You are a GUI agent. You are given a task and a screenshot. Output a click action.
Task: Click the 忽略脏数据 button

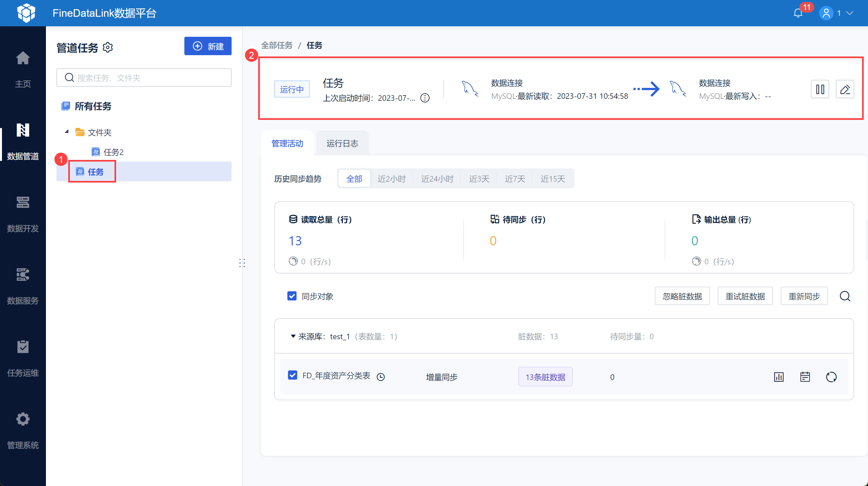pos(682,296)
